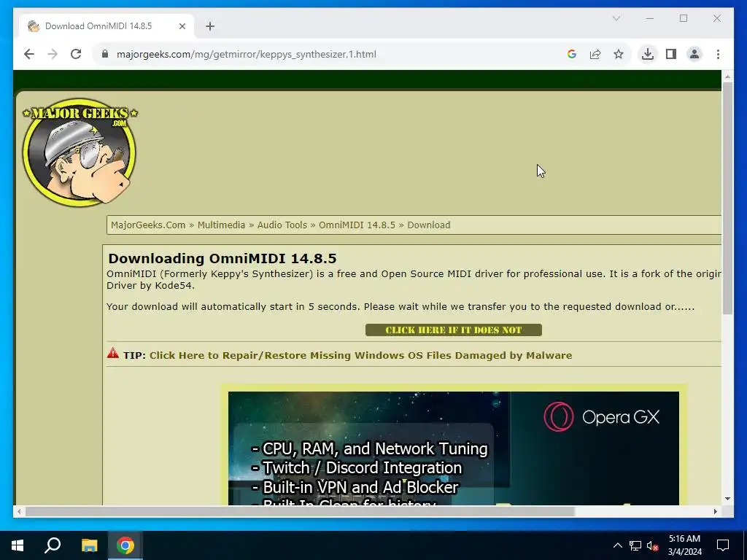The image size is (747, 560).
Task: Click the scroll down arrow
Action: 727,499
